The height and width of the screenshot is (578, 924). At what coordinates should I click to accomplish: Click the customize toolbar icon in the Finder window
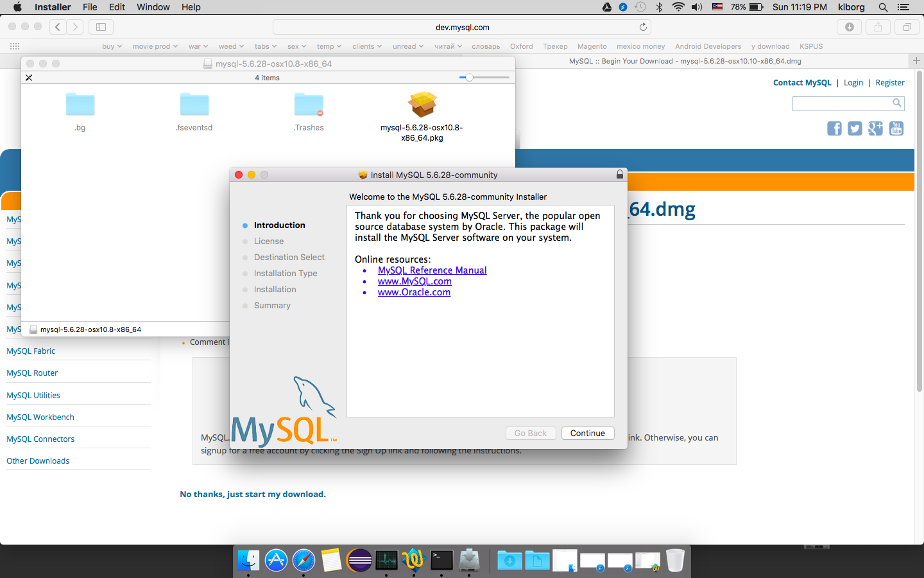pos(29,78)
